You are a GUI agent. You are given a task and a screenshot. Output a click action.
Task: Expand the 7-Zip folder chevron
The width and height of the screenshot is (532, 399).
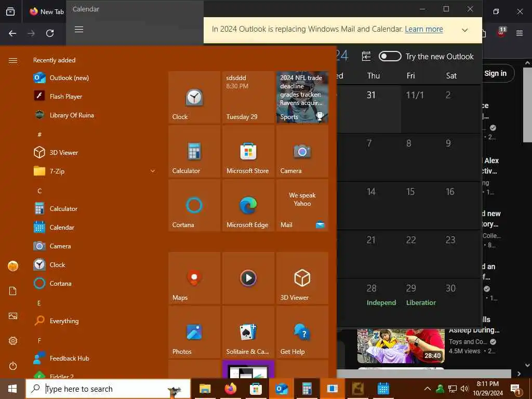[153, 171]
